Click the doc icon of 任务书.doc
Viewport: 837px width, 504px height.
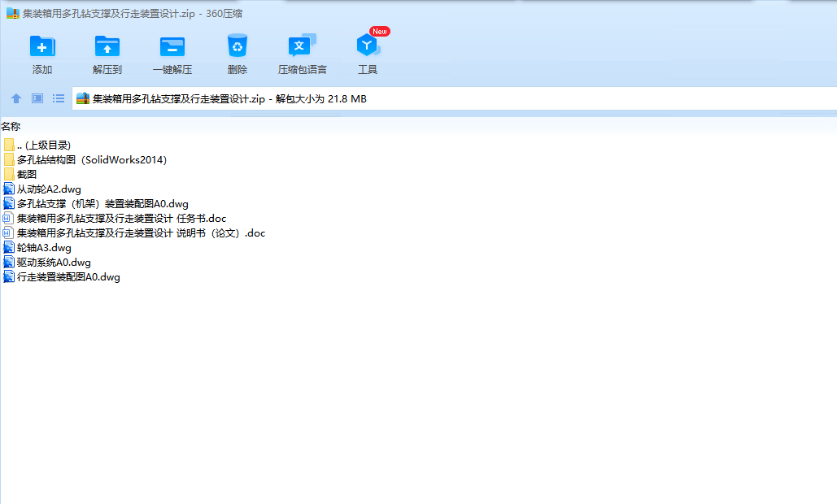8,218
